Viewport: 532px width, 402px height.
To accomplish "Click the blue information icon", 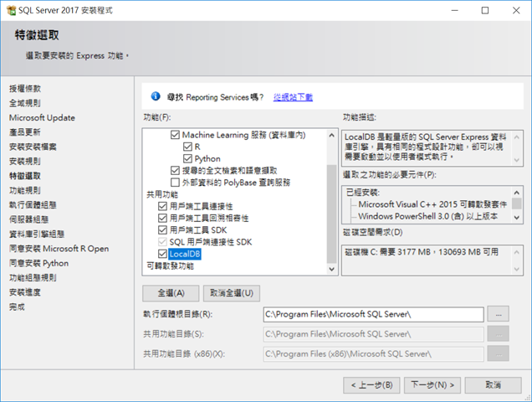I will point(156,97).
